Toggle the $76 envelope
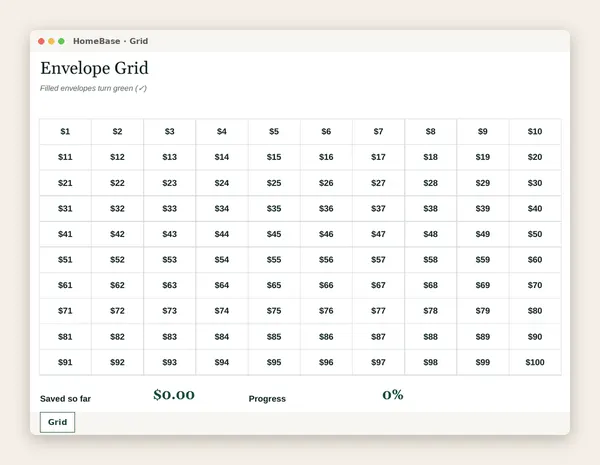Viewport: 600px width, 465px height. click(326, 311)
